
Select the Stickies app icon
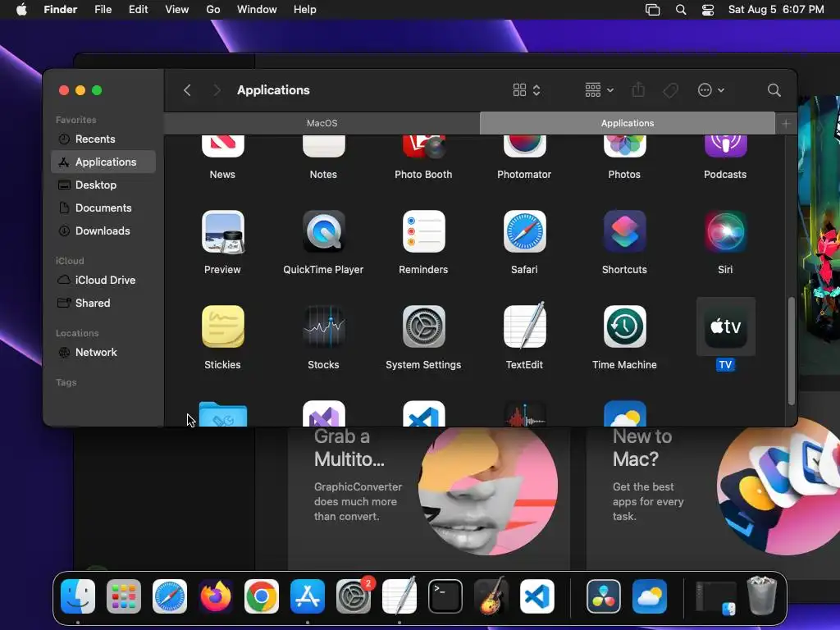[222, 326]
